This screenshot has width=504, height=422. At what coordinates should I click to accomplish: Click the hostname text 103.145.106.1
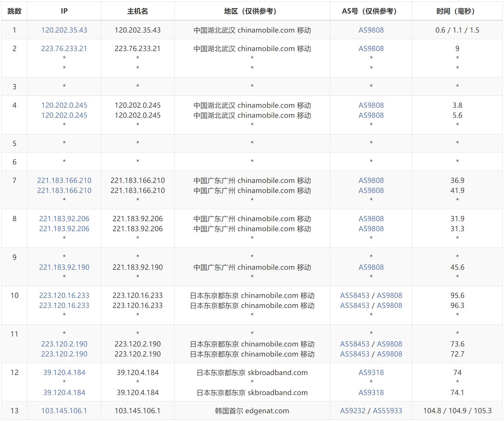click(x=138, y=411)
